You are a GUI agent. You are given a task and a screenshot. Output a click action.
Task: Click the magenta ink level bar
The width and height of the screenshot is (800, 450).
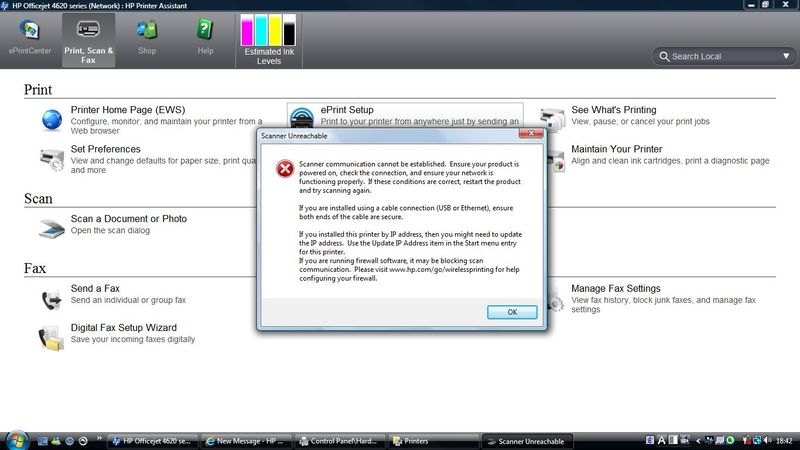247,31
